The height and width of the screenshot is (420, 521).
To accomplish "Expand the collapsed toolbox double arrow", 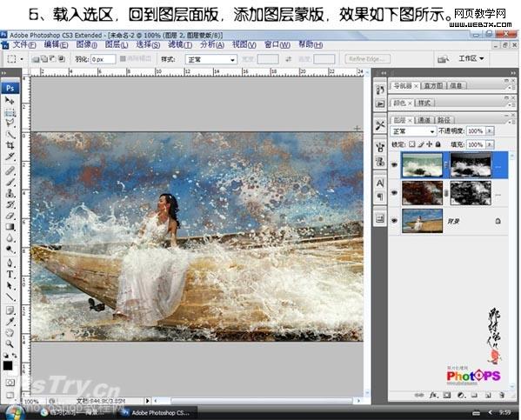I will coord(4,73).
